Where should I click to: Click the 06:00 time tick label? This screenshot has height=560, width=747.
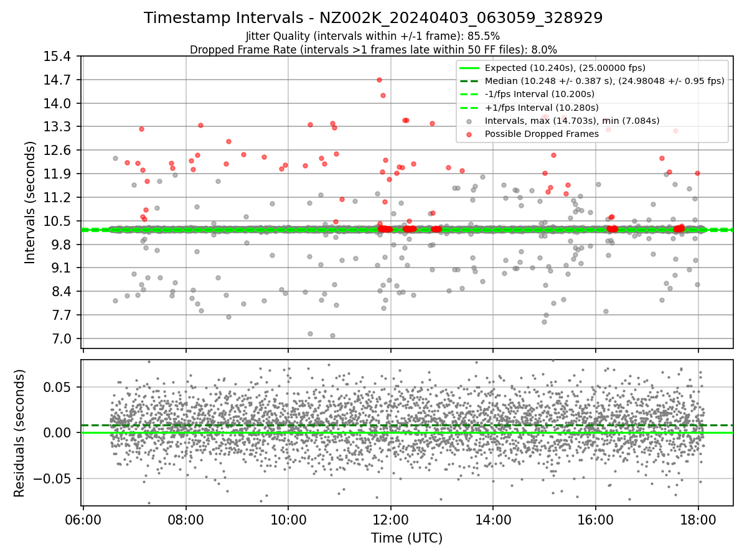coord(83,519)
